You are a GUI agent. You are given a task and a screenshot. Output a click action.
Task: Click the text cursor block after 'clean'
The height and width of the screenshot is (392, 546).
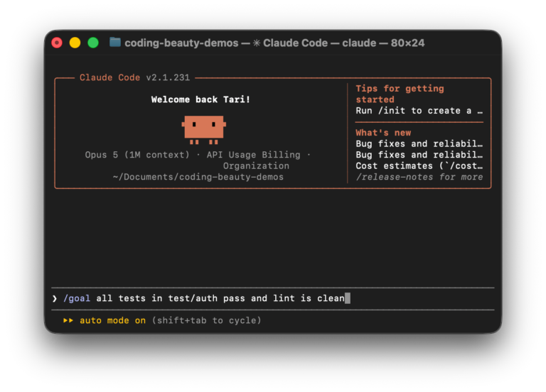point(348,298)
